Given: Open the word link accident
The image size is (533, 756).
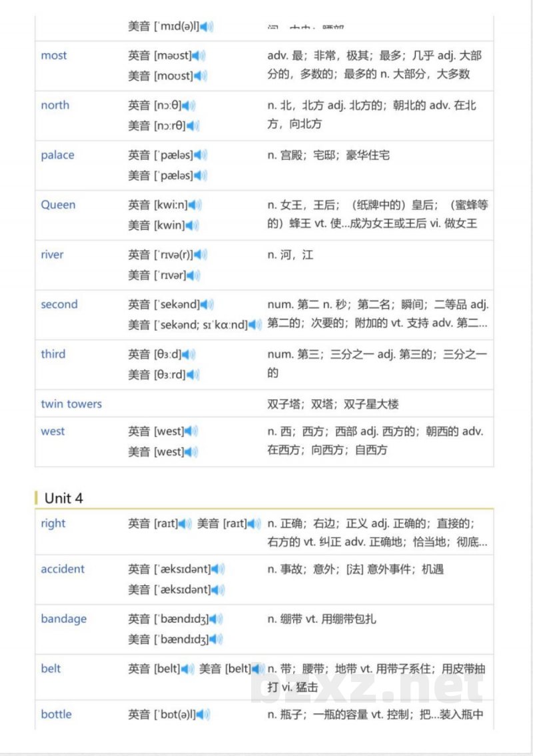Looking at the screenshot, I should coord(63,569).
